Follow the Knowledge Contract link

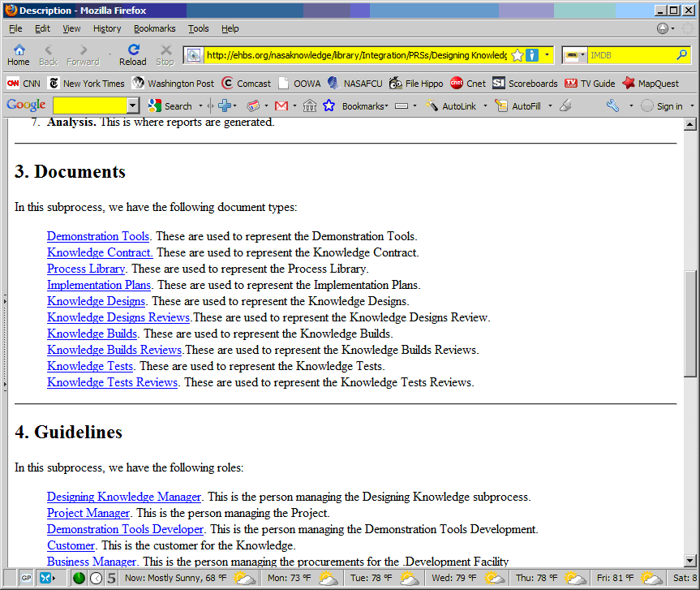click(x=100, y=252)
